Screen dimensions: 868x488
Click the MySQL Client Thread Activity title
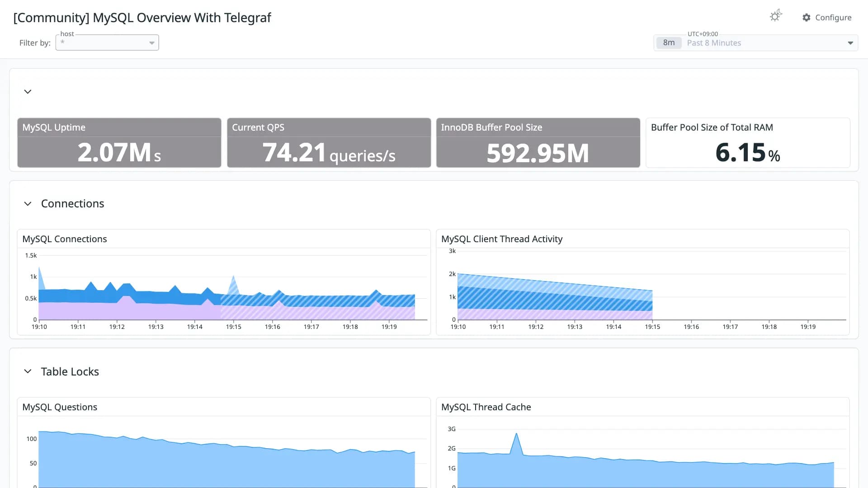tap(502, 239)
